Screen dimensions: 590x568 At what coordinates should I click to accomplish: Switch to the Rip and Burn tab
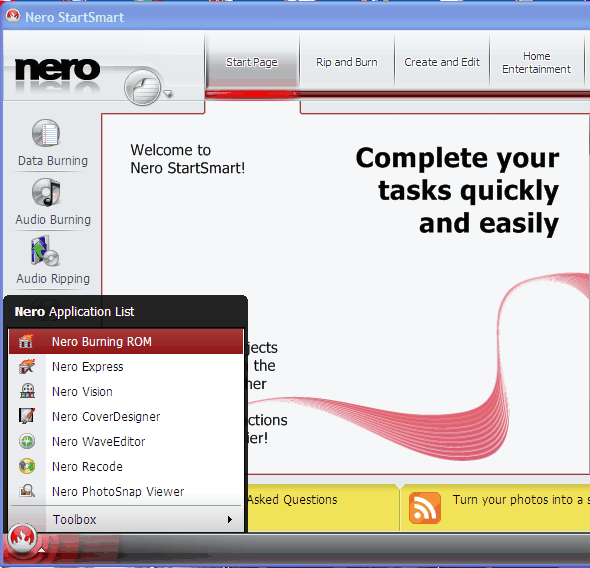point(347,62)
